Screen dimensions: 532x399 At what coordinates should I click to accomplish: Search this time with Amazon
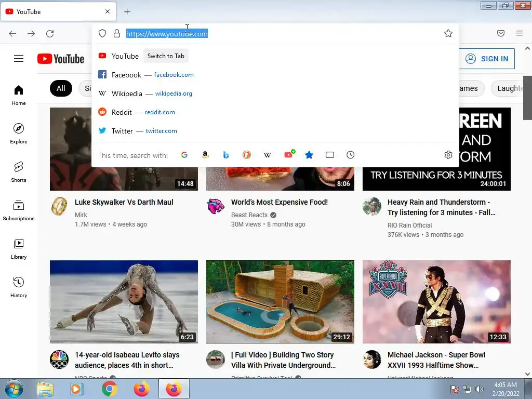205,155
